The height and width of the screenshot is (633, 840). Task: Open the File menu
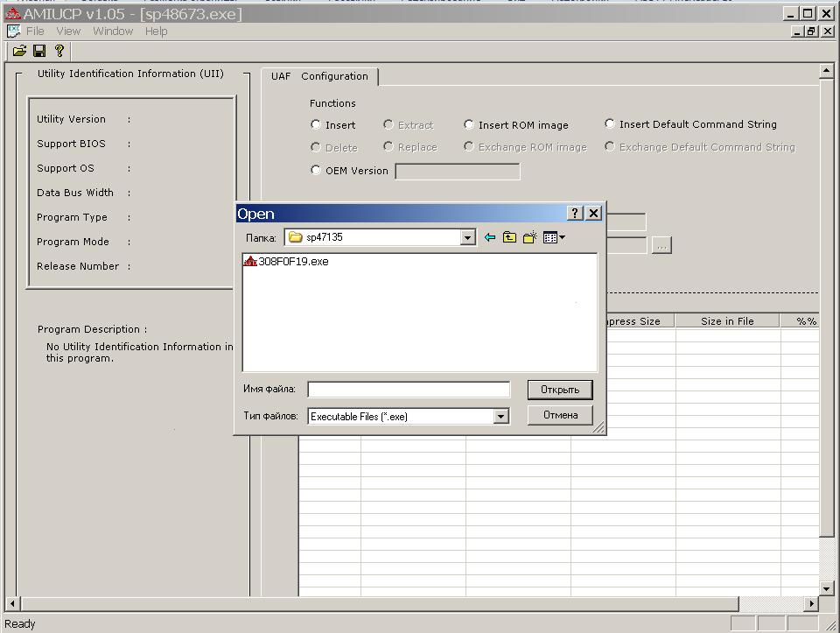point(35,32)
